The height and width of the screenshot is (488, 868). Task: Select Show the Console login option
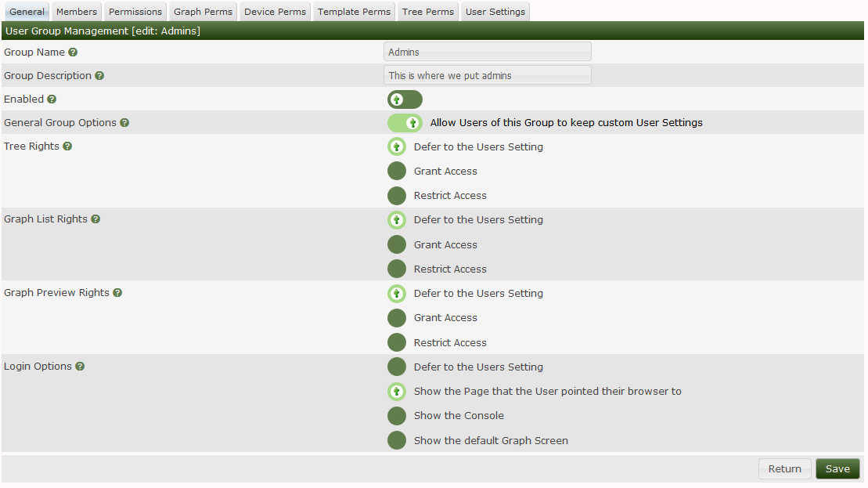click(397, 416)
